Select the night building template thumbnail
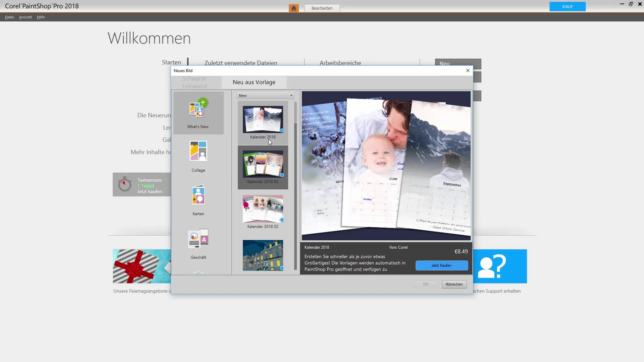This screenshot has width=644, height=362. click(263, 255)
